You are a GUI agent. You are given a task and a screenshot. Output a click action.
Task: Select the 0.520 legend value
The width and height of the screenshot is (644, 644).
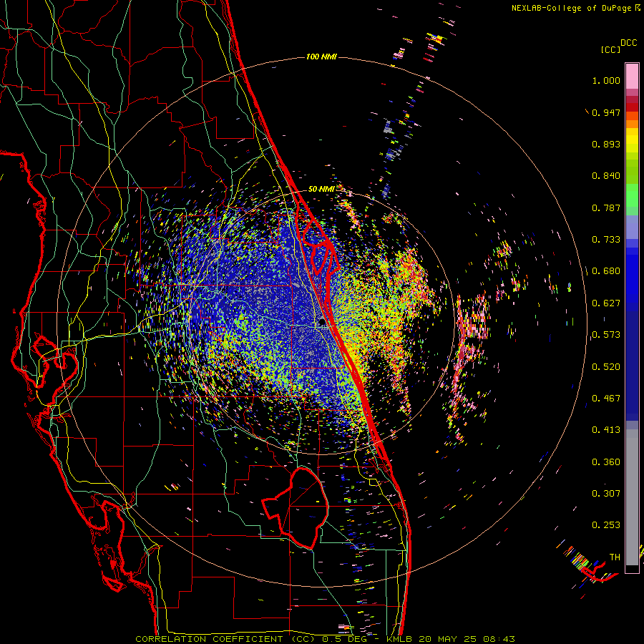[x=606, y=367]
